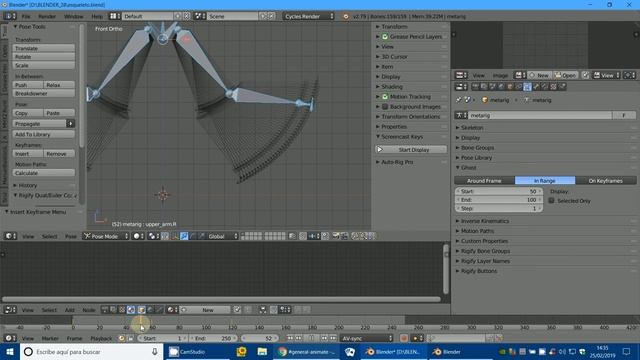Toggle the Grease Pencil Layers checkbox
Screen dimensions: 640x360
[385, 37]
